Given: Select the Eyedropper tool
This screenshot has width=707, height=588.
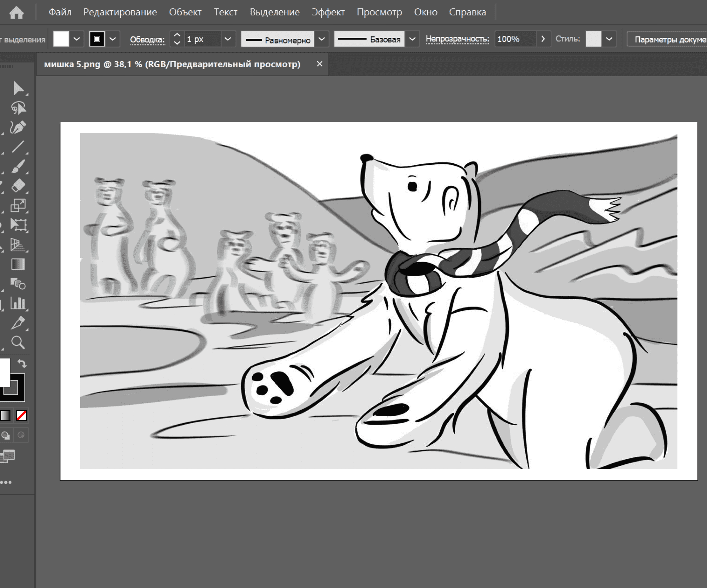Looking at the screenshot, I should 18,323.
